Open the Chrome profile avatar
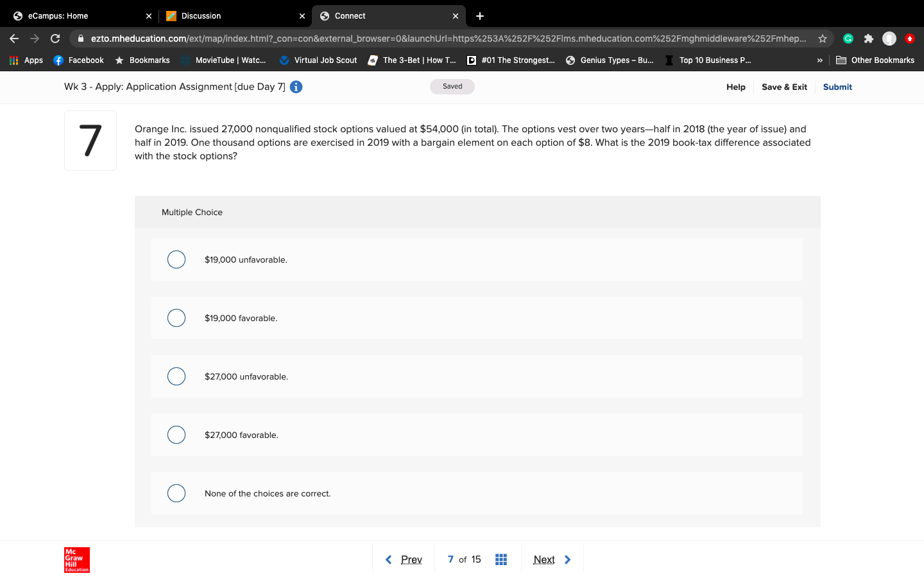The width and height of the screenshot is (924, 578). click(889, 39)
